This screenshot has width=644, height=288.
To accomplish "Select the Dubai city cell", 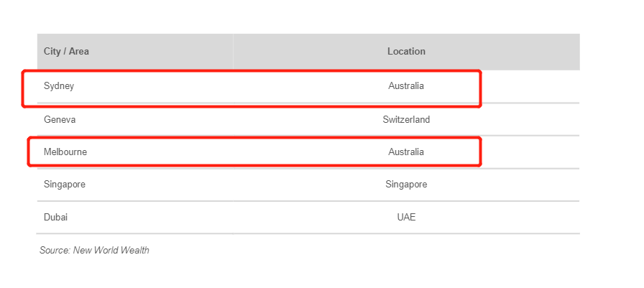I will [x=56, y=217].
